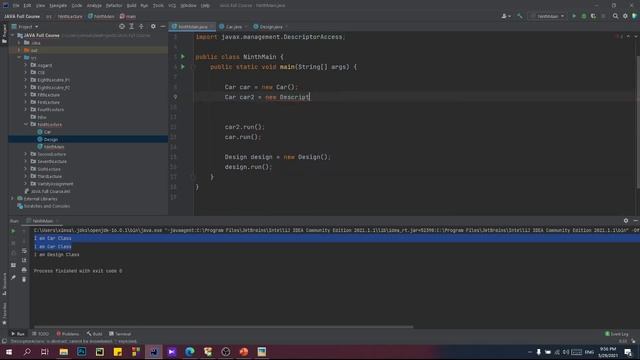640x360 pixels.
Task: Toggle soft-wrap in the Run console
Action: [x=24, y=251]
